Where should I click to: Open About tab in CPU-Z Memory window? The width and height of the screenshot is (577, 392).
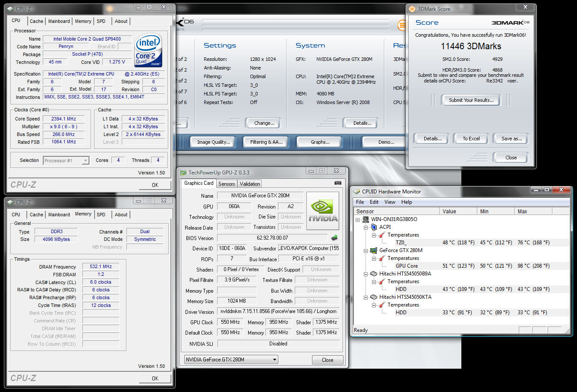[x=121, y=215]
